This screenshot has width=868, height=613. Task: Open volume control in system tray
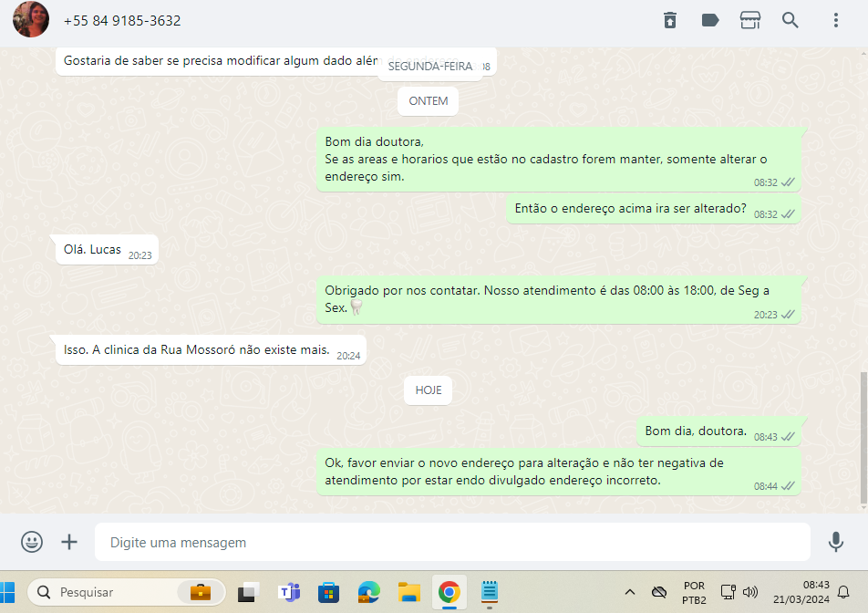click(750, 593)
